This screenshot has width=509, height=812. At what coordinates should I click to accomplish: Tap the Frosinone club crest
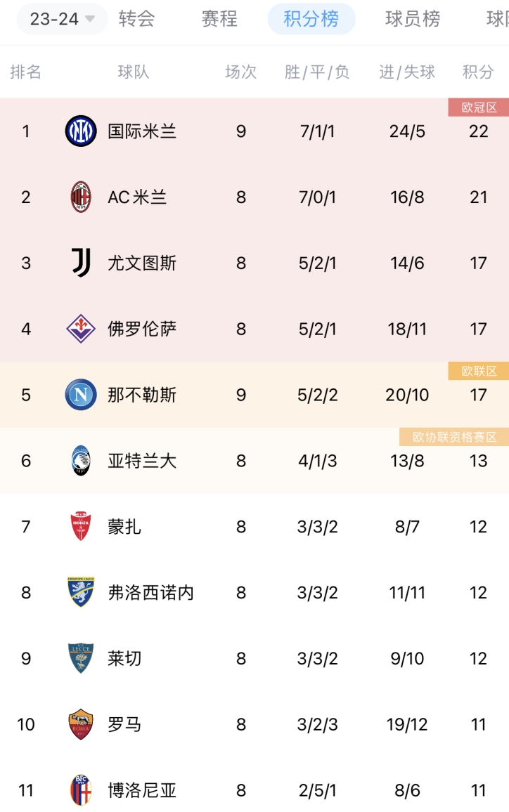(x=81, y=592)
